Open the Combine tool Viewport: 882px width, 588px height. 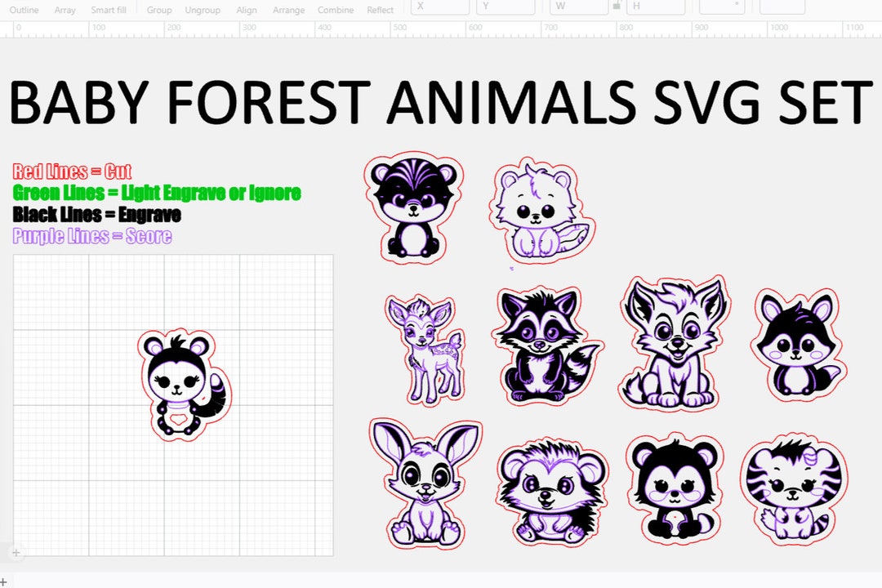335,10
